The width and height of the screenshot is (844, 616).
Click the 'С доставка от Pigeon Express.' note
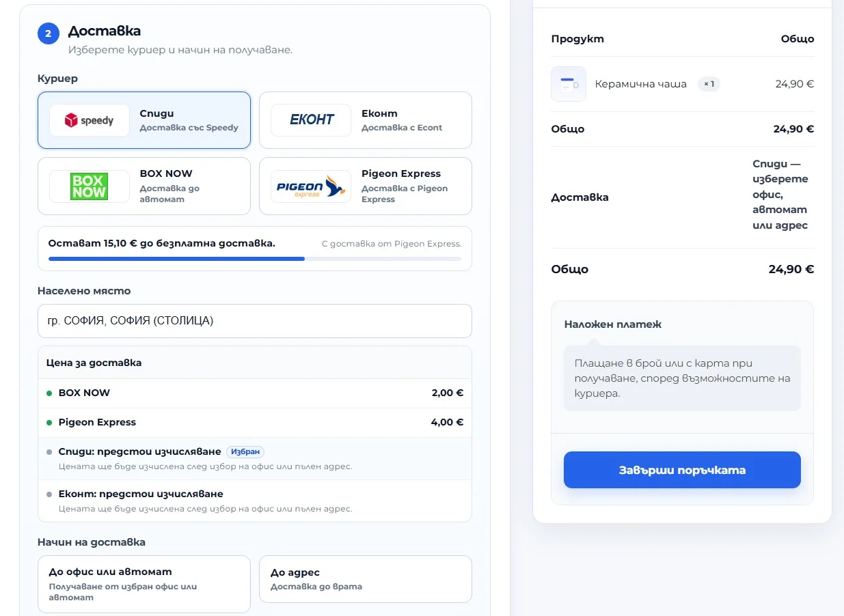click(392, 244)
